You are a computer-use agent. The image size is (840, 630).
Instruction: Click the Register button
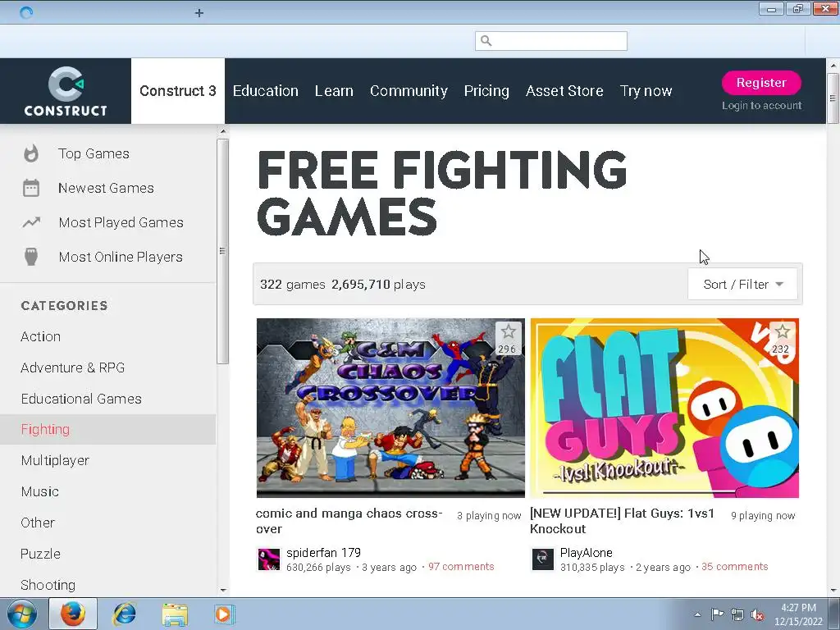coord(761,83)
